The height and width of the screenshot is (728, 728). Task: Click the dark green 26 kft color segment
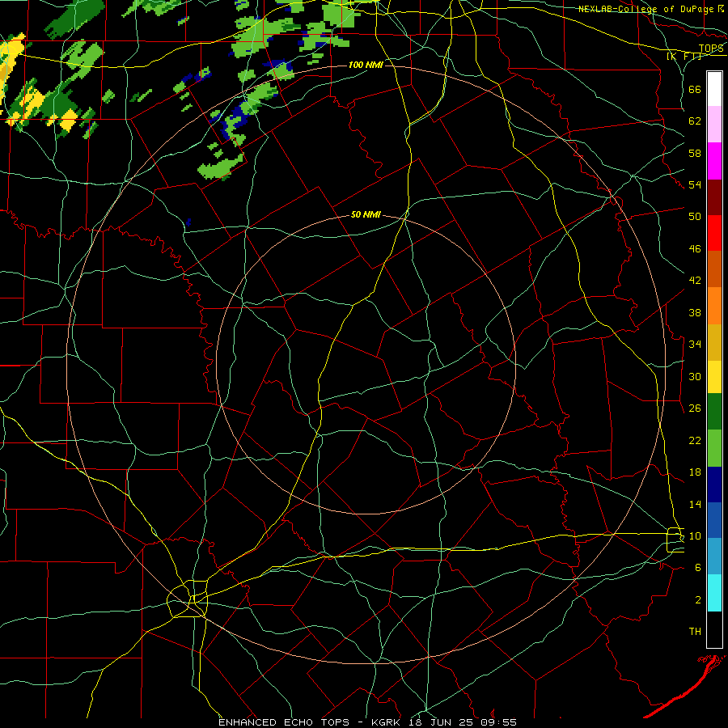pyautogui.click(x=714, y=412)
